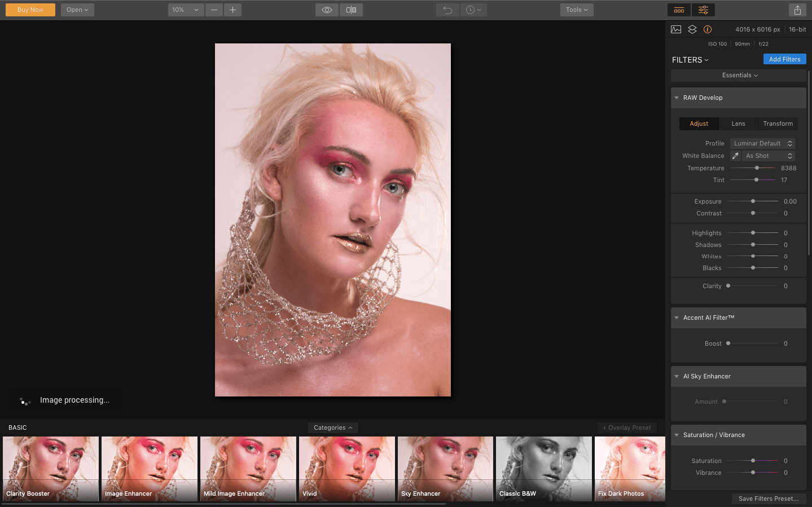Click the Layers icon in the top panel
Image resolution: width=812 pixels, height=507 pixels.
692,29
